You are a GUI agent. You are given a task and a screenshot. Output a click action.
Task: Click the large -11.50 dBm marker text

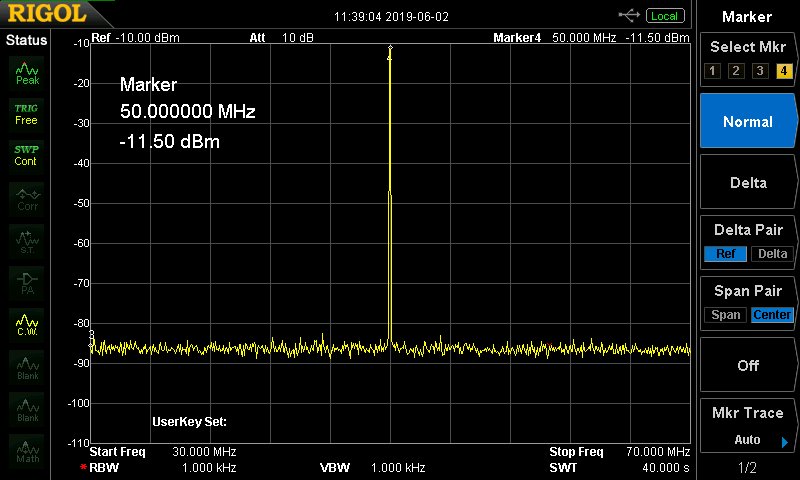pos(169,141)
